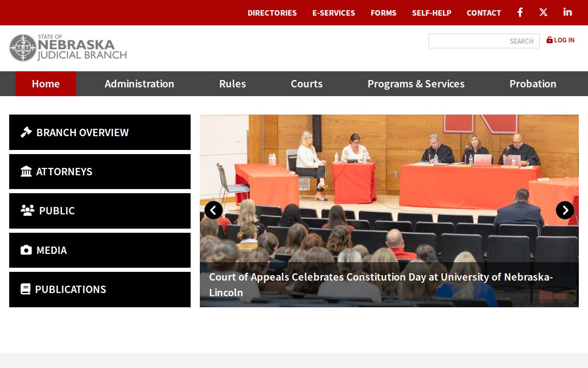Open the Facebook social icon

(x=520, y=12)
